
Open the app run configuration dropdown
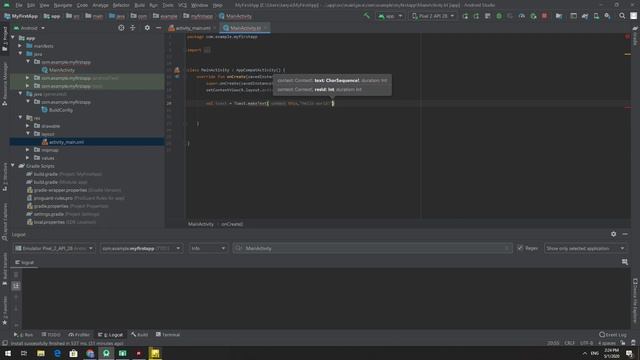click(390, 16)
